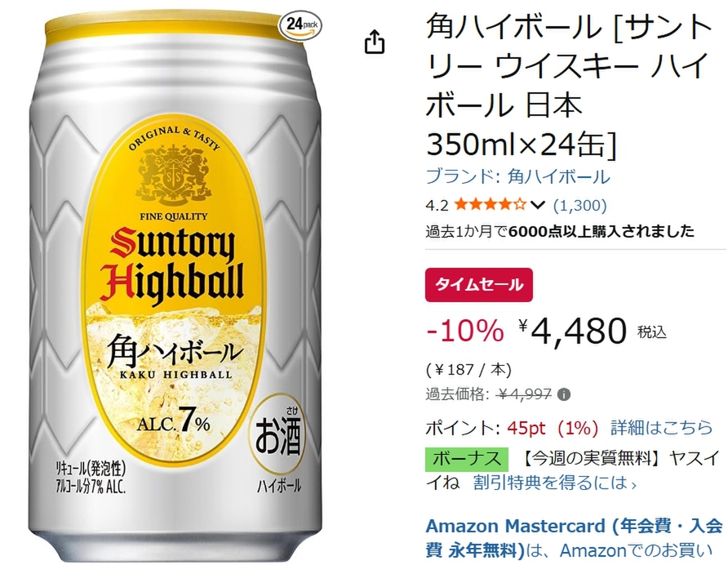Open the 1,300 reviews link
The height and width of the screenshot is (565, 728).
click(x=580, y=205)
